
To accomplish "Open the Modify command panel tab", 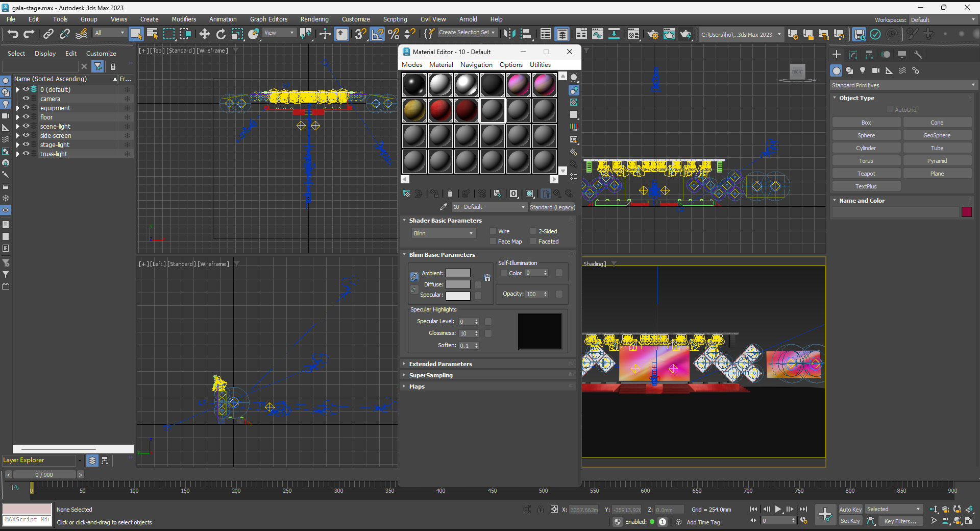I will (852, 55).
